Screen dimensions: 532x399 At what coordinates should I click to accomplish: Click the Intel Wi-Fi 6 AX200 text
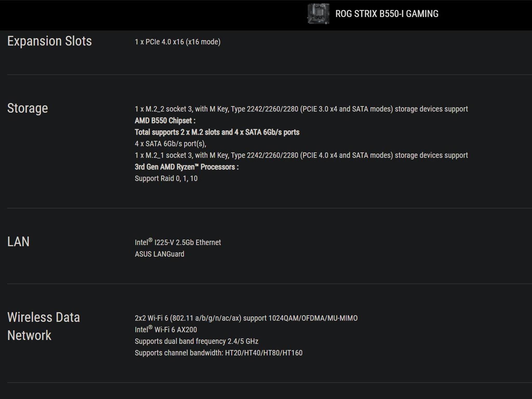166,330
